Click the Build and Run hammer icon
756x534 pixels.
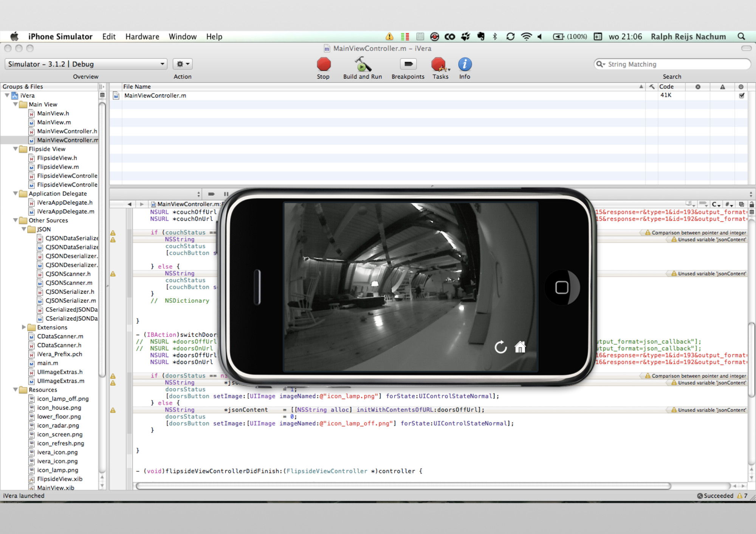point(363,64)
